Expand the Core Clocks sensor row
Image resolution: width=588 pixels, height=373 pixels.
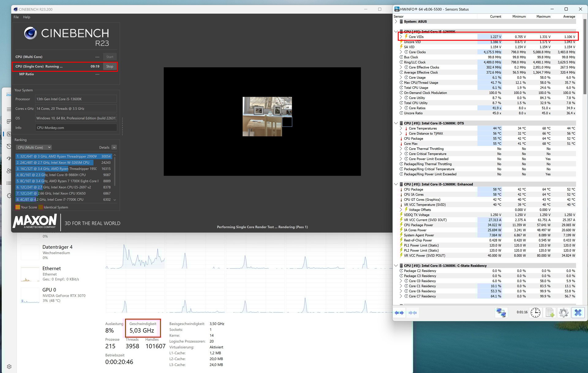coord(401,52)
